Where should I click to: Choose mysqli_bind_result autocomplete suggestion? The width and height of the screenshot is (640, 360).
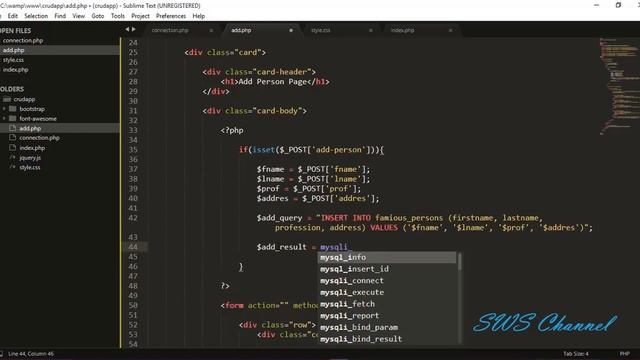pyautogui.click(x=387, y=339)
